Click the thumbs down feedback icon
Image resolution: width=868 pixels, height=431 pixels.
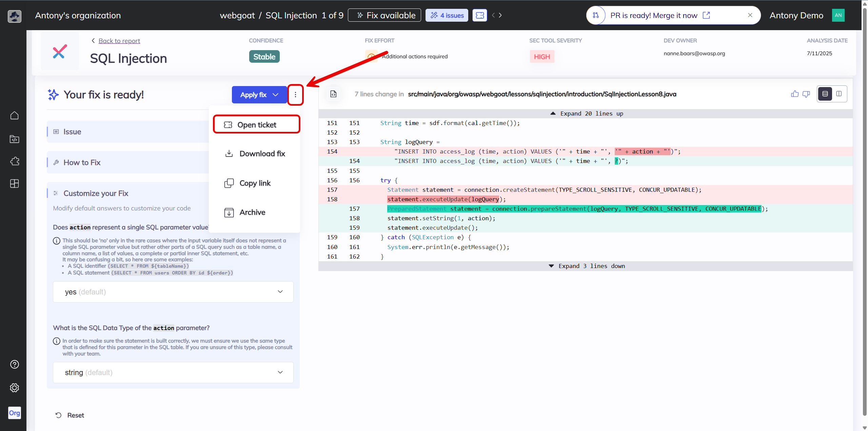[806, 94]
